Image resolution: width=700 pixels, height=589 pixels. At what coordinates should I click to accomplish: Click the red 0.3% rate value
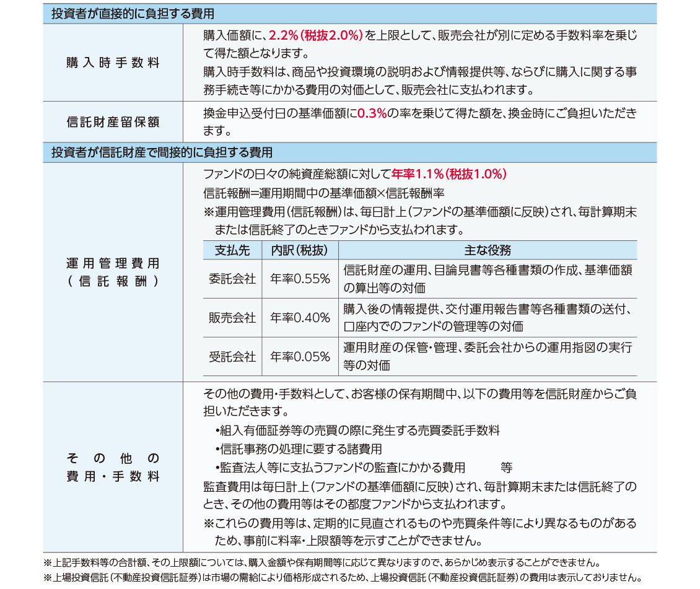tap(372, 114)
